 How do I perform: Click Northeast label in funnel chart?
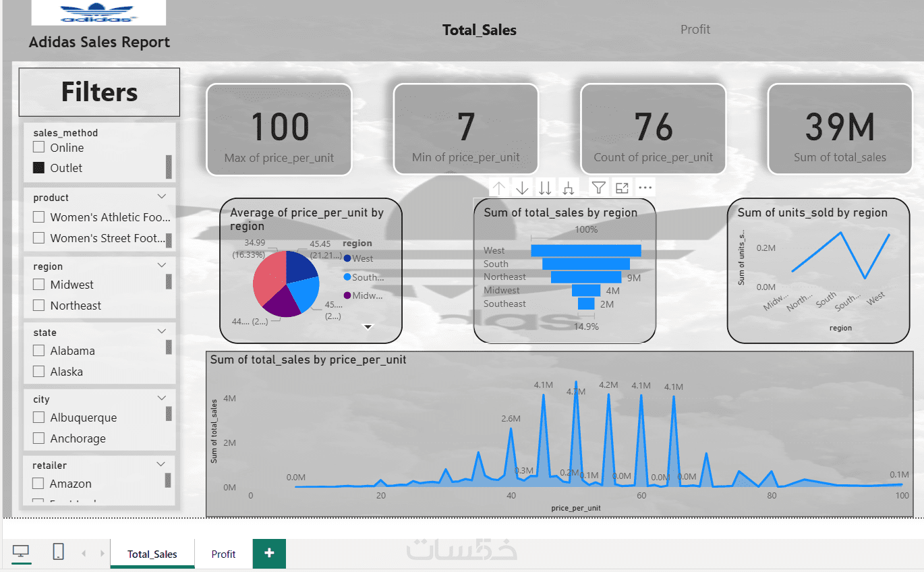[x=504, y=277]
